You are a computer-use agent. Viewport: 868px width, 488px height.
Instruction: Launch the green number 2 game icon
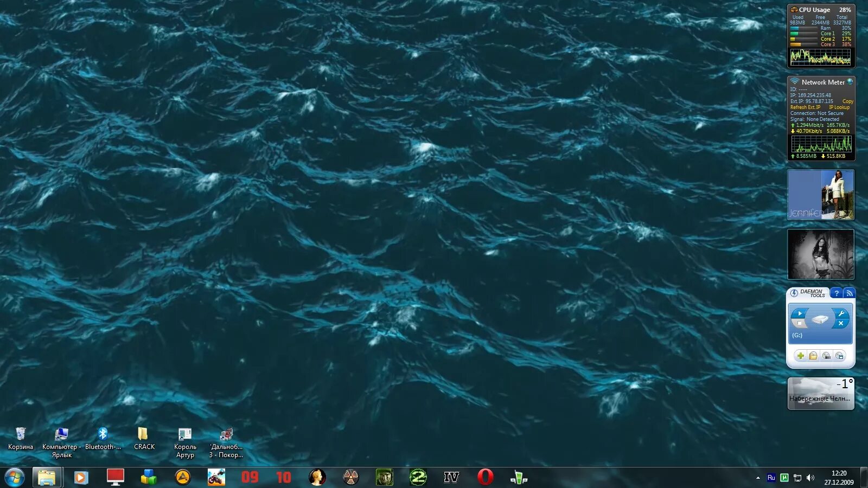click(418, 478)
